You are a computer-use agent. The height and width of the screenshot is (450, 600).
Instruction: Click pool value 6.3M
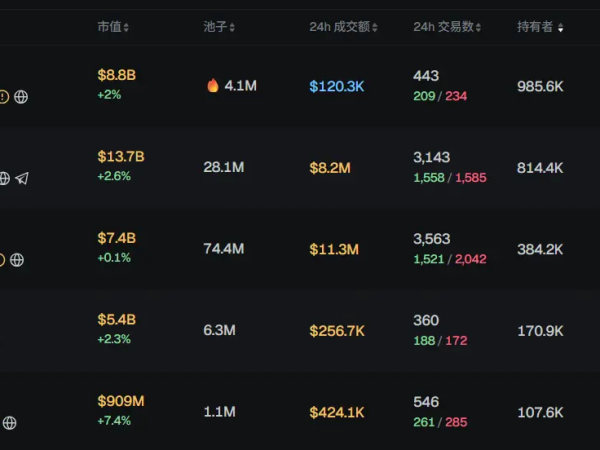[219, 330]
